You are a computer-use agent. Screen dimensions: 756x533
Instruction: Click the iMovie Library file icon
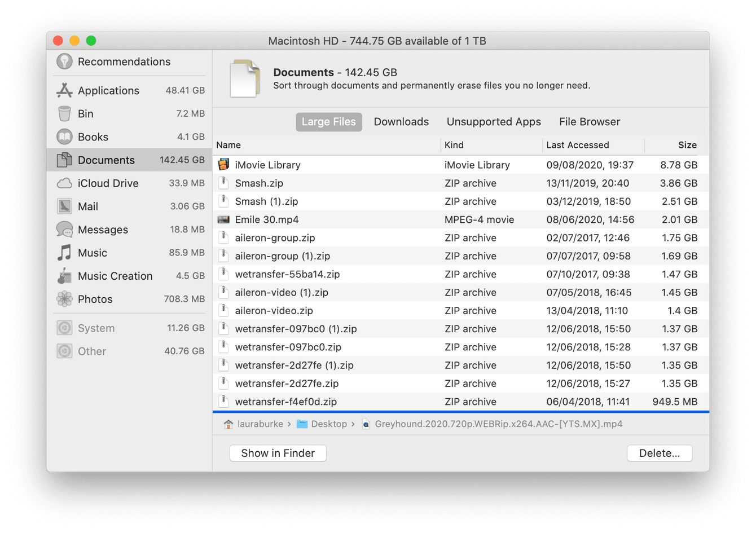(x=224, y=164)
